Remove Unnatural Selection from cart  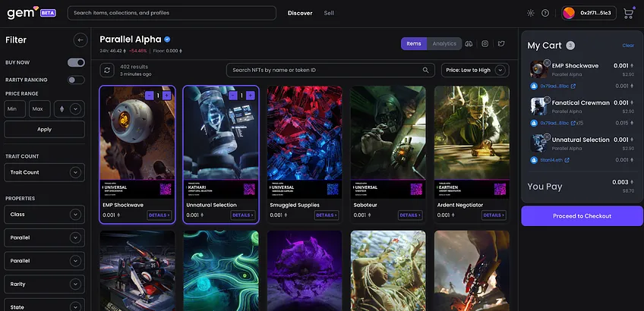547,137
